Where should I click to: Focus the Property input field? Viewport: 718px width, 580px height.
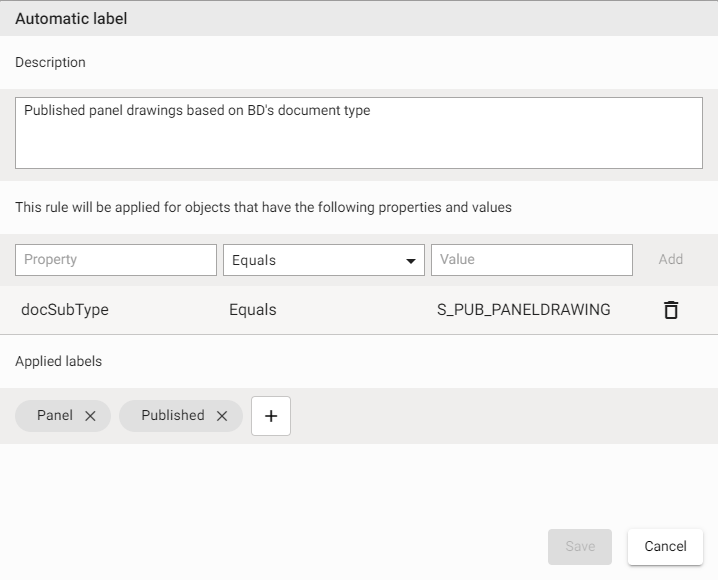116,260
